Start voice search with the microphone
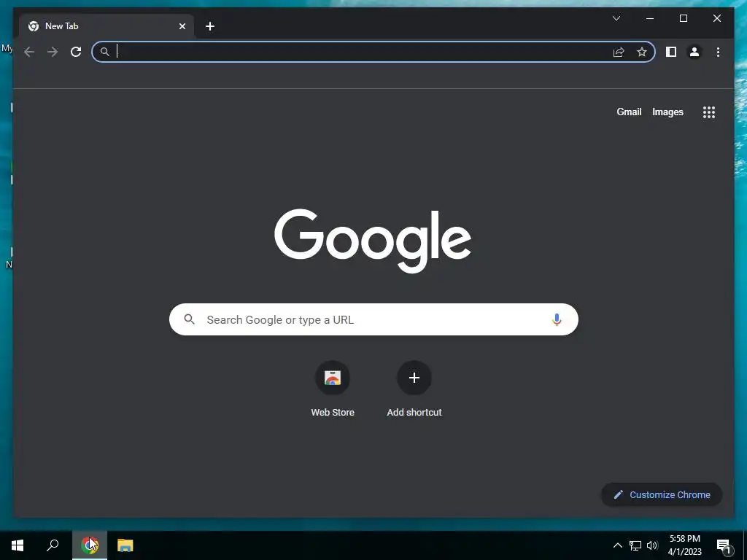Viewport: 747px width, 560px height. pyautogui.click(x=557, y=319)
